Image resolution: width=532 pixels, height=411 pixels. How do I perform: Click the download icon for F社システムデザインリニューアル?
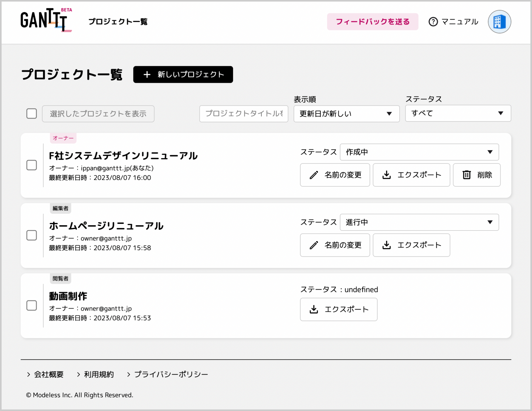tap(386, 175)
